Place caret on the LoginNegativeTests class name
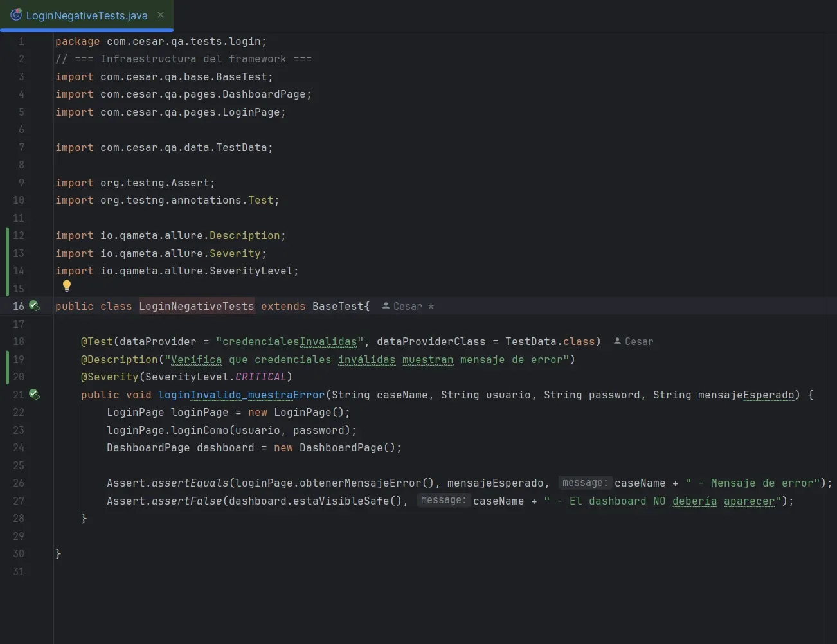The height and width of the screenshot is (644, 837). tap(196, 306)
